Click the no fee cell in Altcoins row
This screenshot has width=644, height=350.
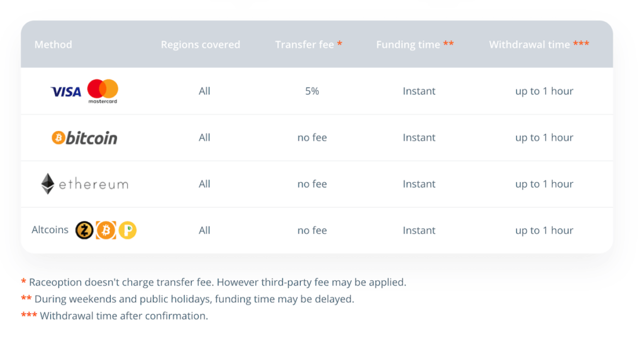[312, 230]
